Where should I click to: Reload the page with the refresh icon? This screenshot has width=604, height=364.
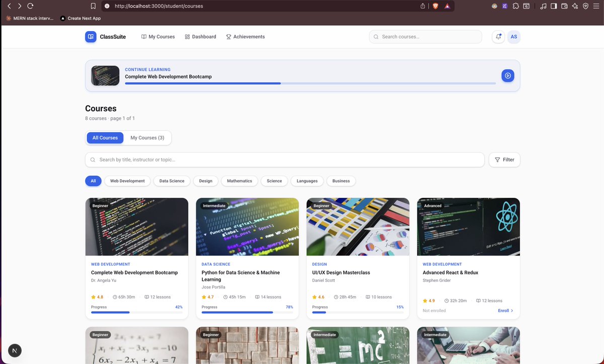(x=30, y=6)
